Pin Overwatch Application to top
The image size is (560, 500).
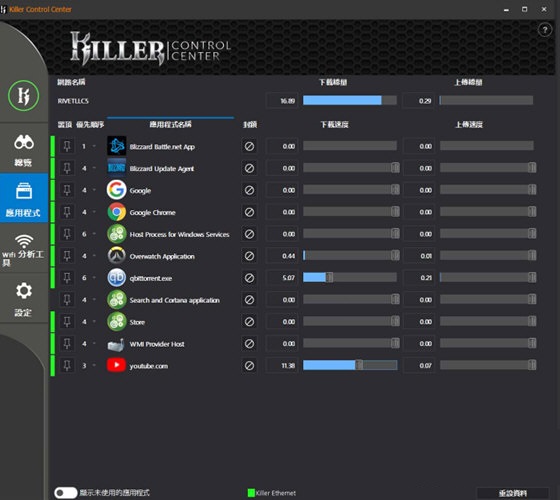(x=67, y=256)
